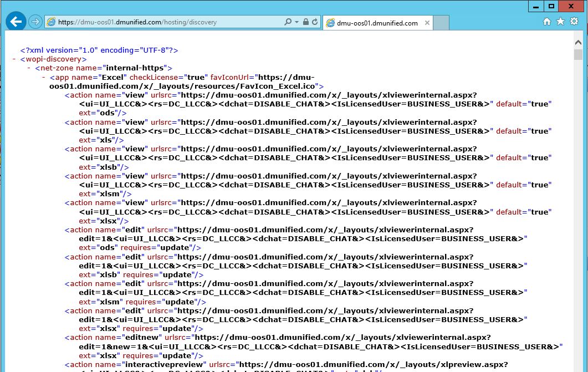Select the dmu-oos01.dmunified.com tab
The height and width of the screenshot is (372, 588).
(x=377, y=23)
